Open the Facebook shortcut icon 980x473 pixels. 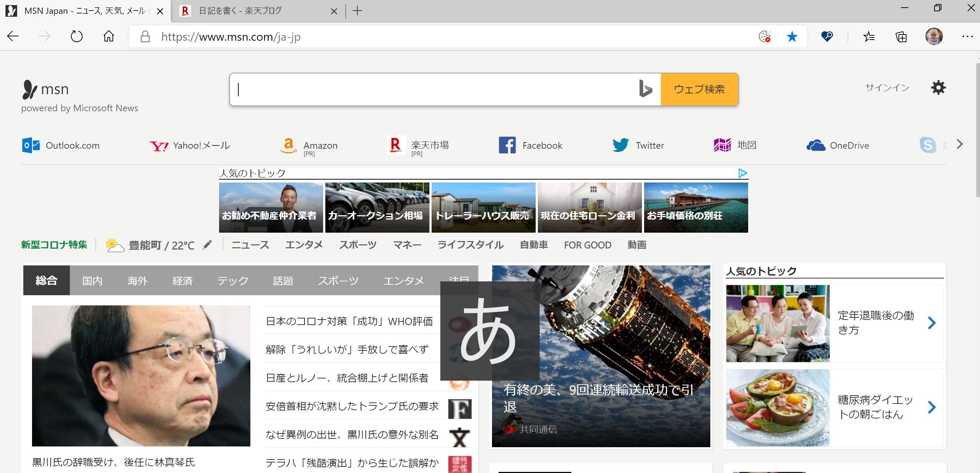pyautogui.click(x=507, y=145)
